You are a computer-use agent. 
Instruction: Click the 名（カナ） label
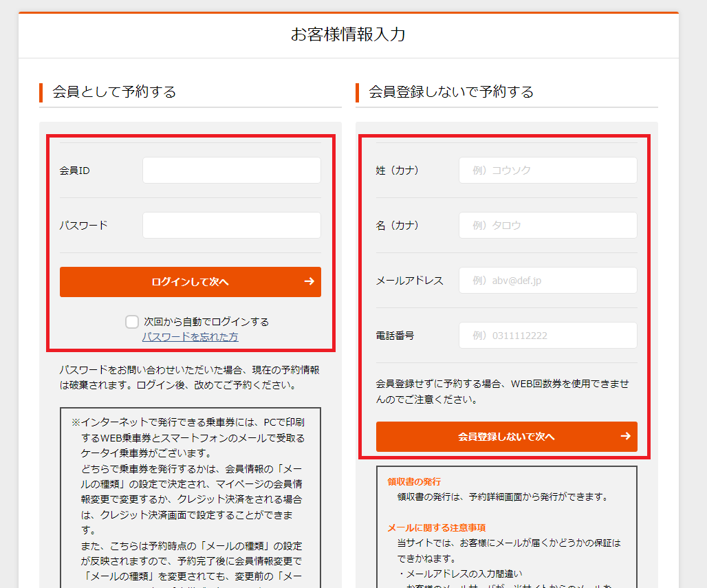point(398,226)
